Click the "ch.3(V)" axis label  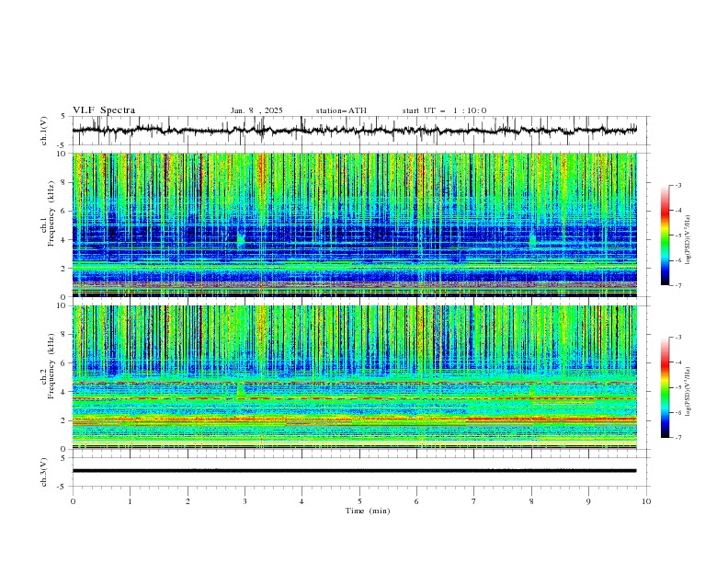[x=44, y=472]
